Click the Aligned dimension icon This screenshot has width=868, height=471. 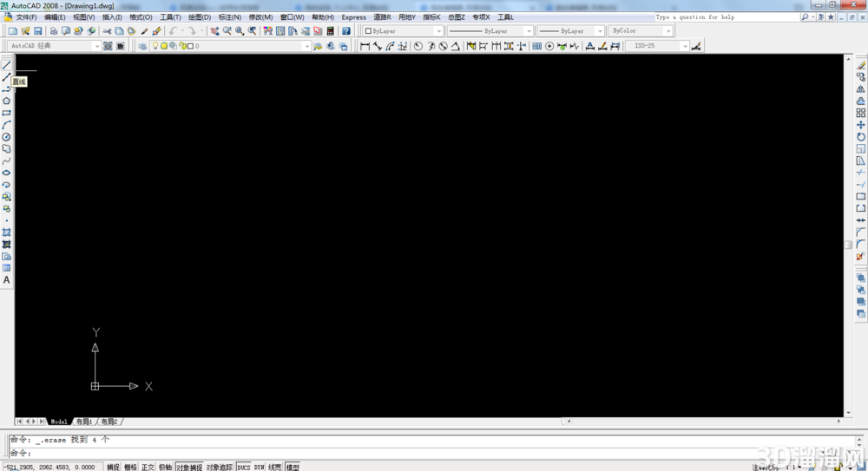(378, 46)
